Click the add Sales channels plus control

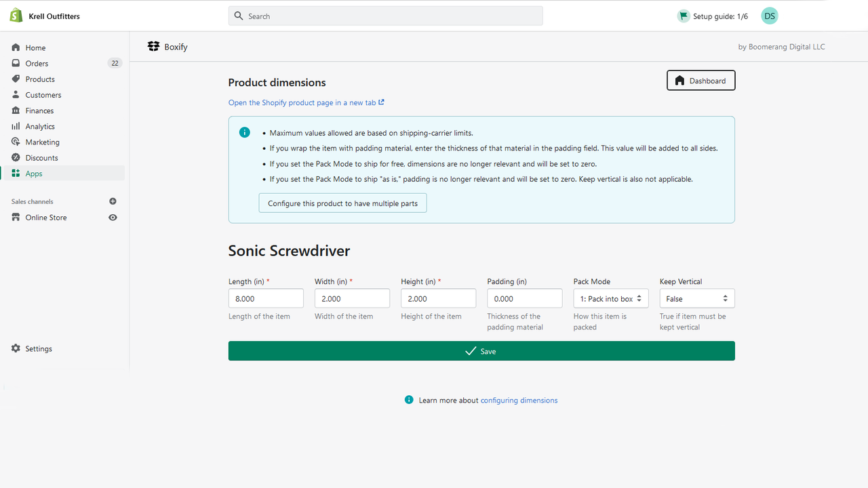(113, 201)
